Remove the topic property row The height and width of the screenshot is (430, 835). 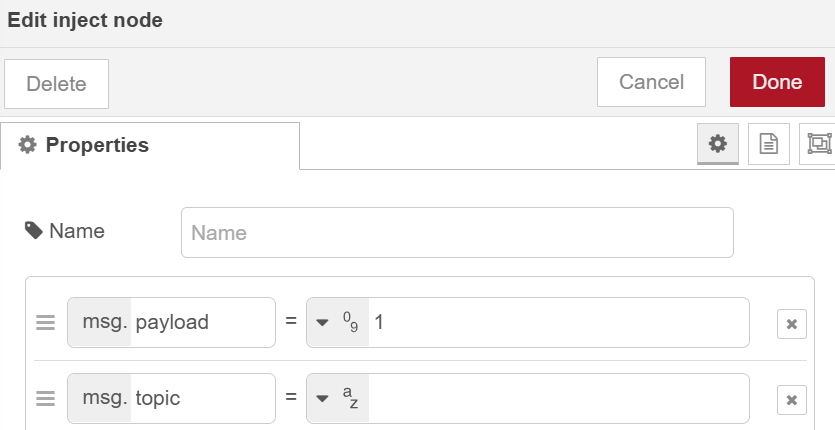(791, 400)
